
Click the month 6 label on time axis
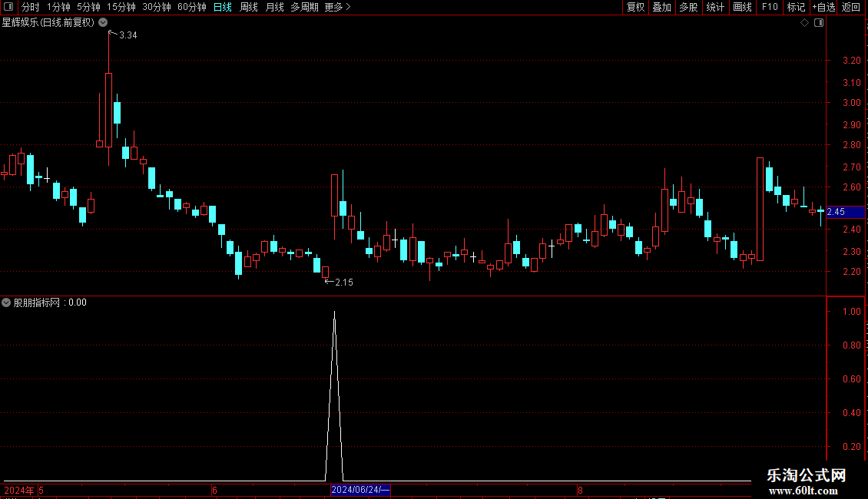215,490
